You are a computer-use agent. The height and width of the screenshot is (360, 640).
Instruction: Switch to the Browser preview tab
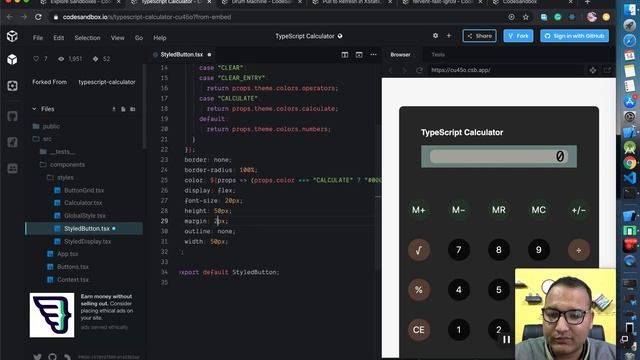tap(400, 54)
